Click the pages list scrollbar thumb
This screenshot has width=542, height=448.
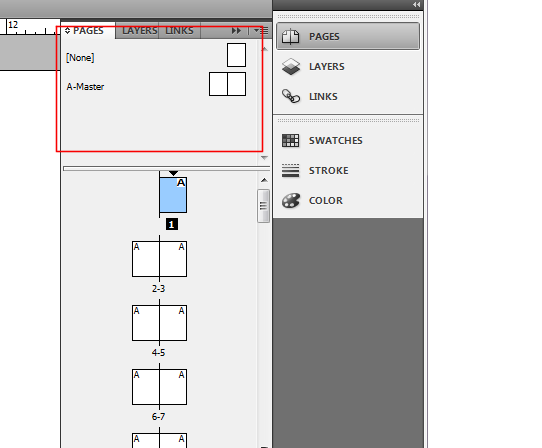click(x=263, y=206)
